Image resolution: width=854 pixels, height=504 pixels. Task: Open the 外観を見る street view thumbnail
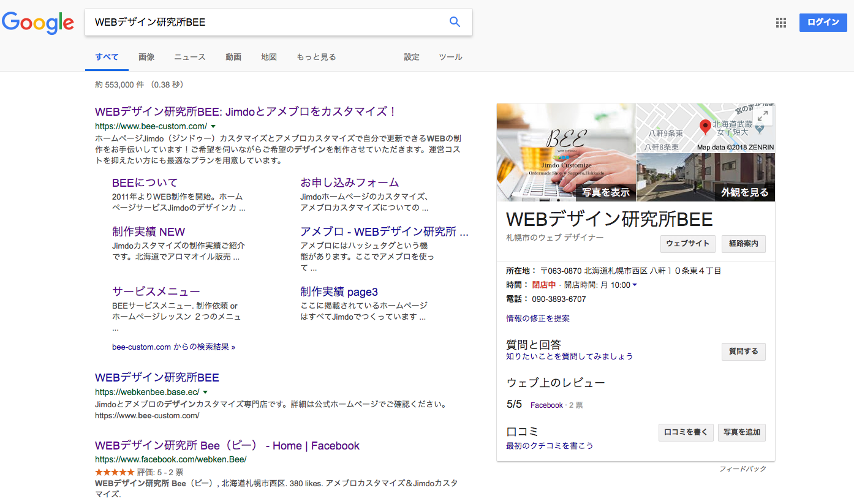[x=706, y=178]
